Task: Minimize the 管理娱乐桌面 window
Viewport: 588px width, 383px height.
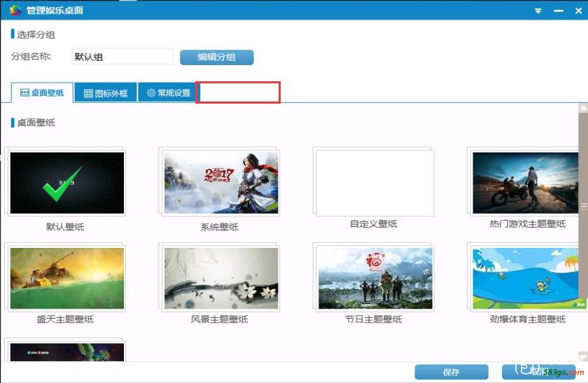Action: click(559, 11)
